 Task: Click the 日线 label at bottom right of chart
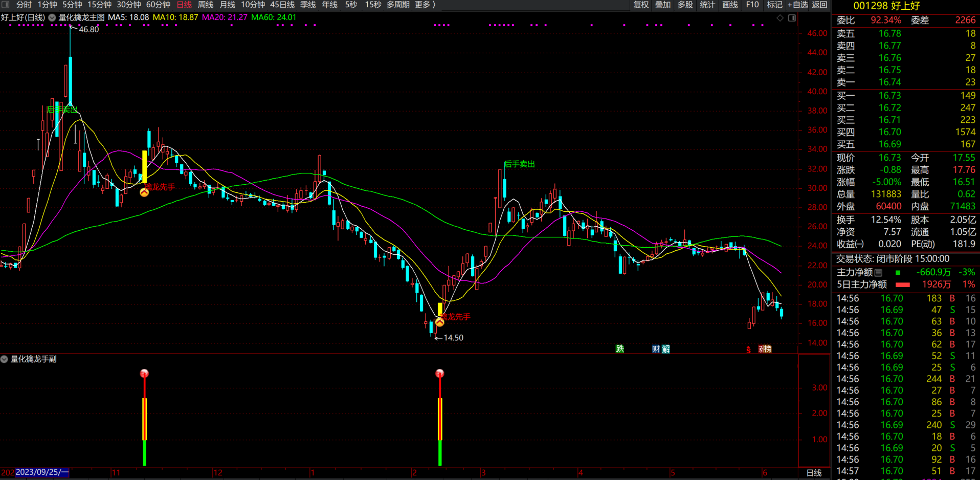coord(814,473)
